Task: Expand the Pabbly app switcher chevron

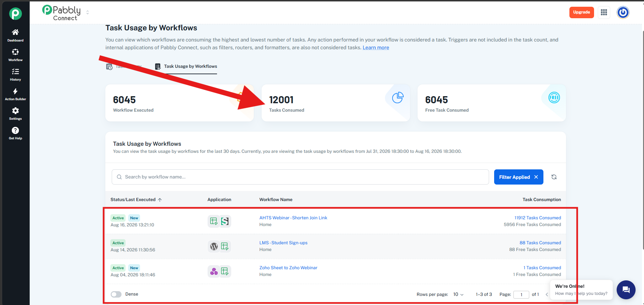Action: (x=88, y=12)
